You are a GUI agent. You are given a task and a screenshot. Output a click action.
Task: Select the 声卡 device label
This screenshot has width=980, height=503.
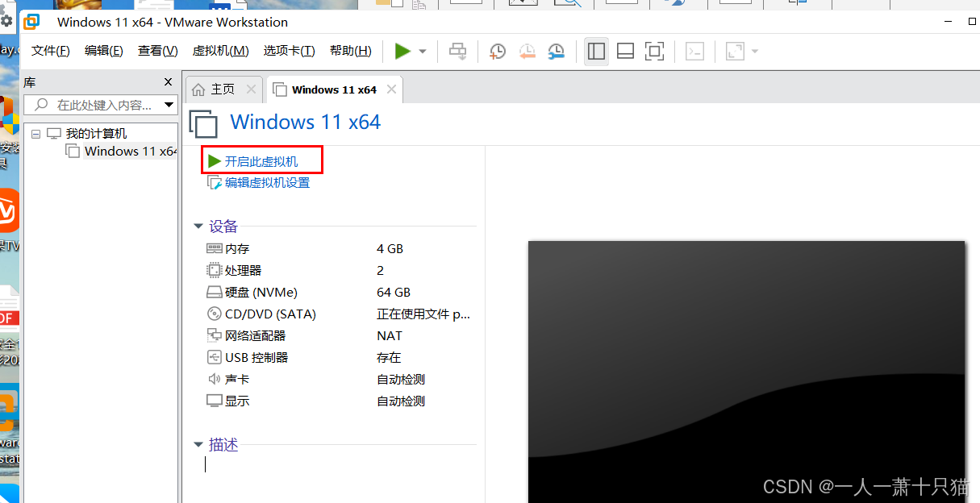[x=237, y=379]
